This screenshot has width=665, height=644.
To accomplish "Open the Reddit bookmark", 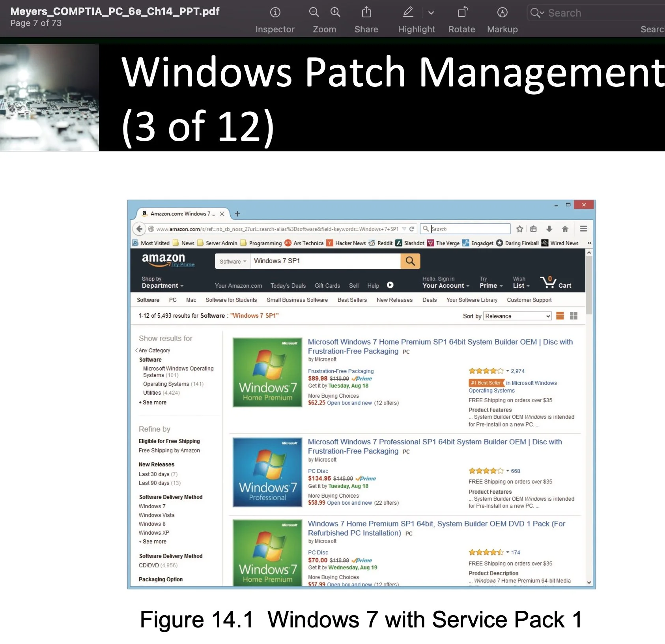I will tap(381, 243).
